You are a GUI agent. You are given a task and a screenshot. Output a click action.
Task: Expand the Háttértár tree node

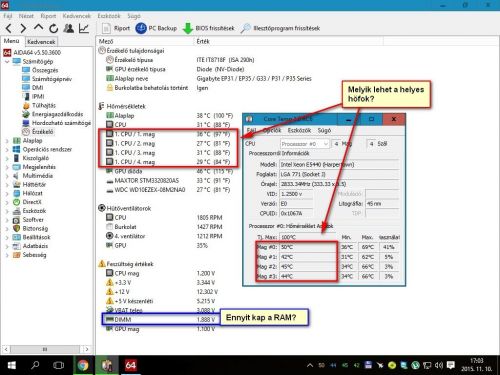7,184
